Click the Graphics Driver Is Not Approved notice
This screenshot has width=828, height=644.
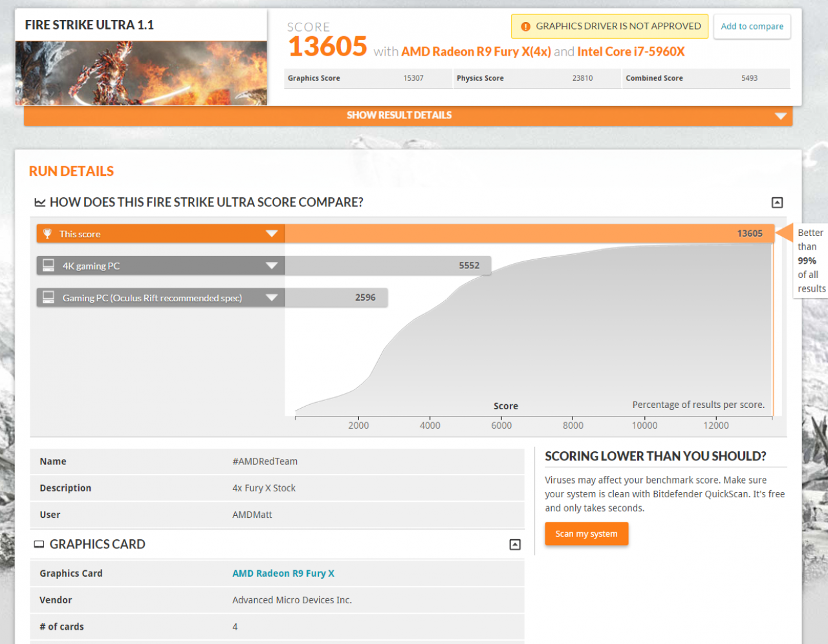tap(610, 27)
